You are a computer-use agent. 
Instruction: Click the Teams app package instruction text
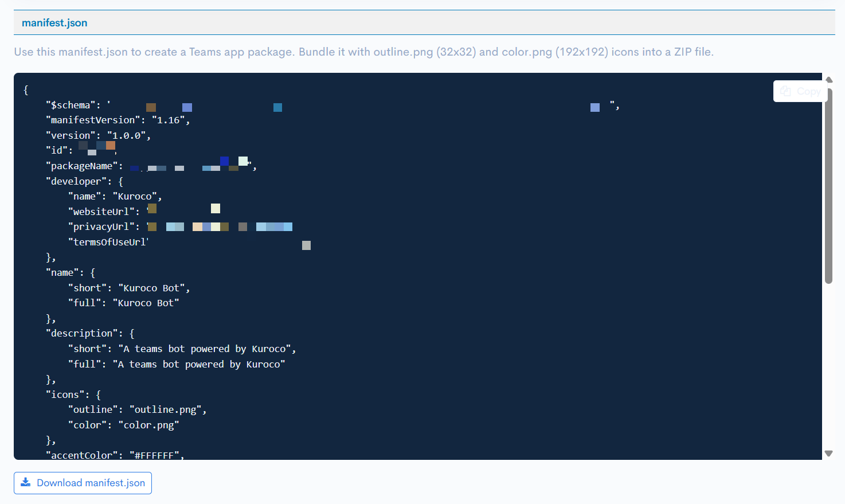364,52
